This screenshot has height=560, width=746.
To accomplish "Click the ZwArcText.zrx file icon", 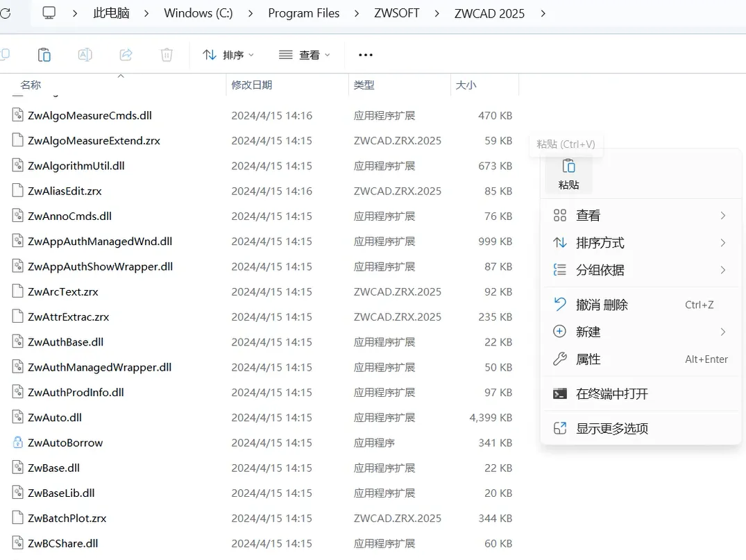I will click(x=17, y=291).
